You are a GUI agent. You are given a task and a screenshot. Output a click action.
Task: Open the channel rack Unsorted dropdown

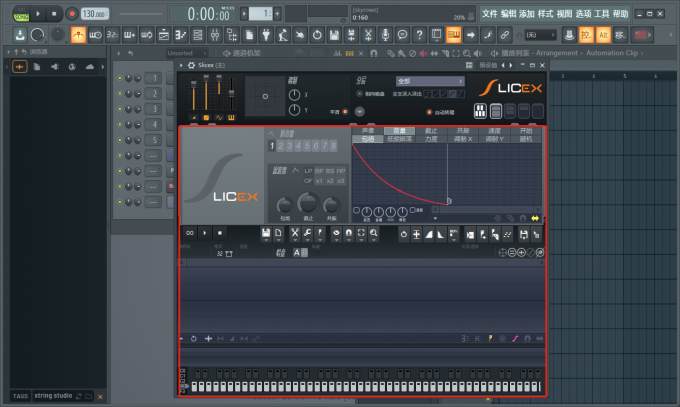pyautogui.click(x=187, y=53)
